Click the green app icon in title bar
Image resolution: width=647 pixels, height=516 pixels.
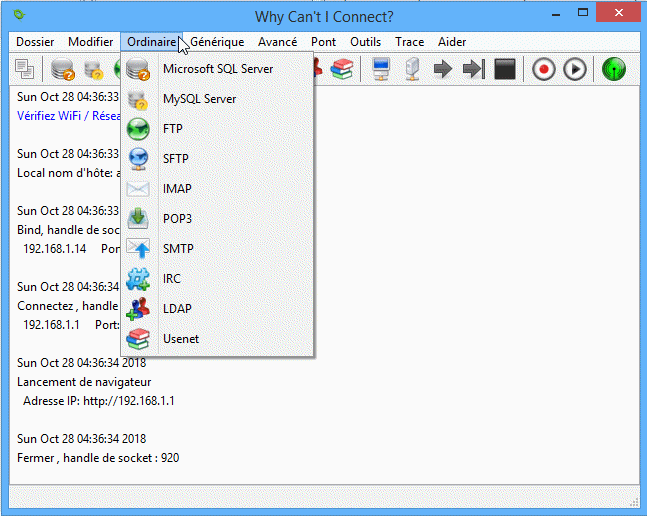coord(19,15)
